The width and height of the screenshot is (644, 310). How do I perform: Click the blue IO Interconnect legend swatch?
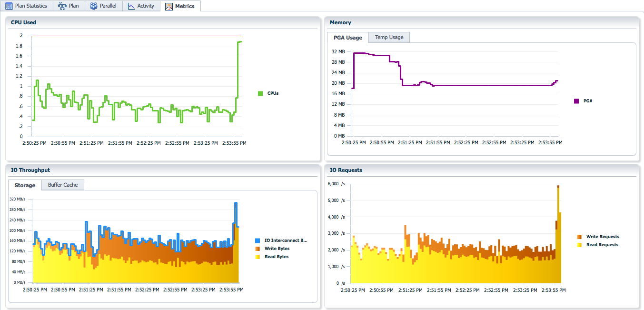coord(258,240)
